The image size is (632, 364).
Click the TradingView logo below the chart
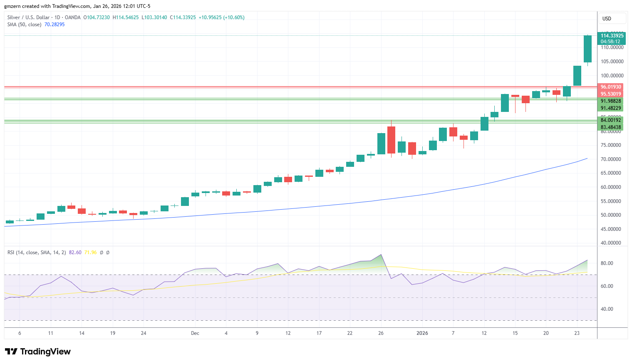[x=38, y=352]
